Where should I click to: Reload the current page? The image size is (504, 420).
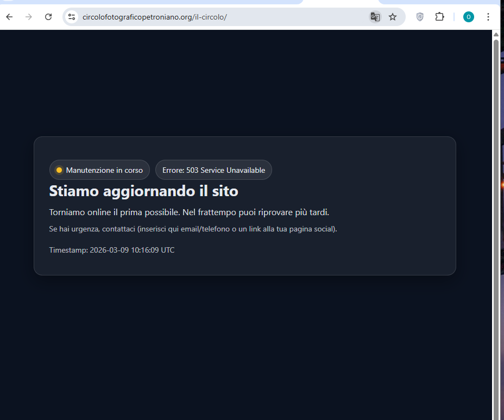tap(48, 17)
